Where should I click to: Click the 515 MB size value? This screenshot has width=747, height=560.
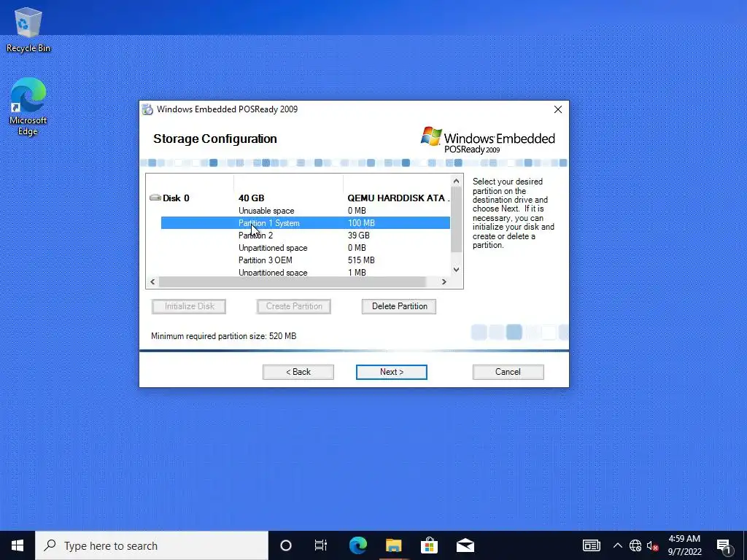pyautogui.click(x=361, y=260)
